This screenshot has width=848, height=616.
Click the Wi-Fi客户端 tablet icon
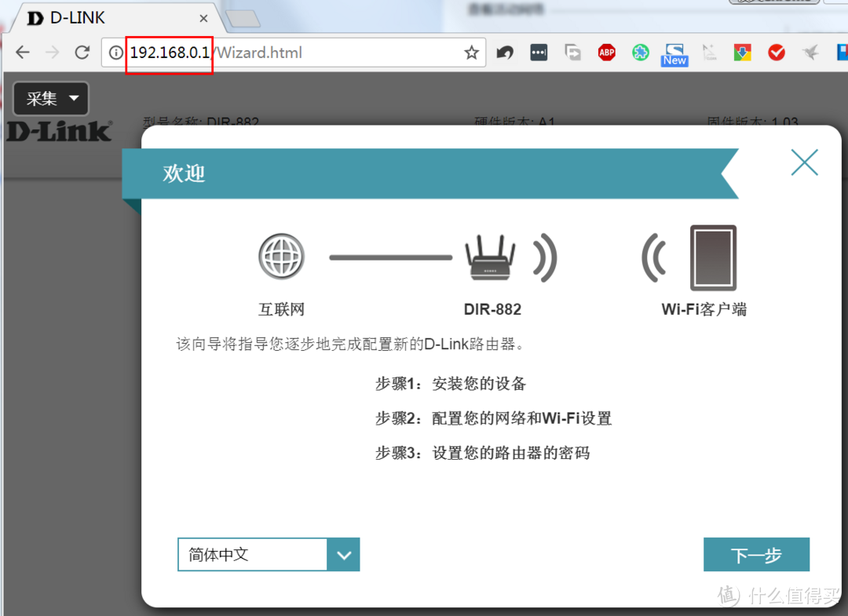713,257
